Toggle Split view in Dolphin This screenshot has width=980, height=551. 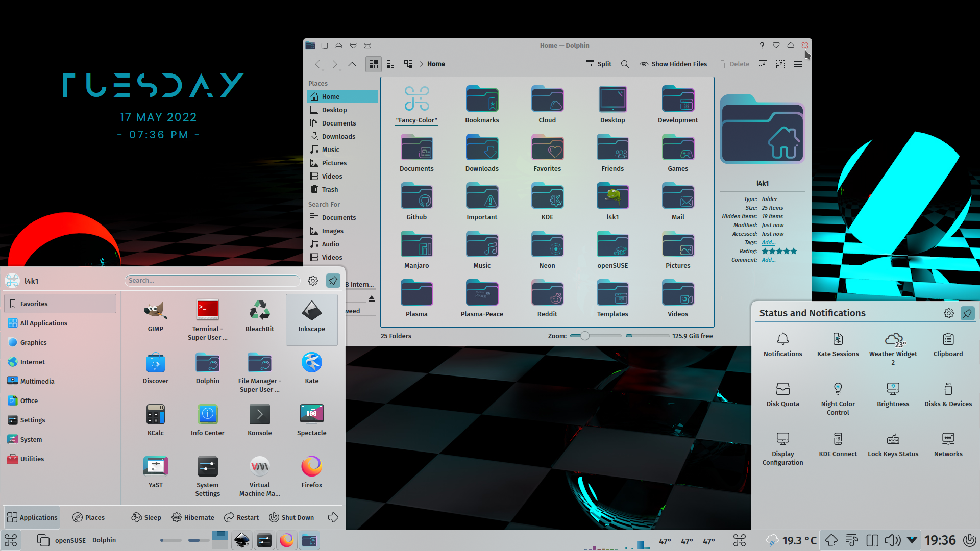coord(599,64)
